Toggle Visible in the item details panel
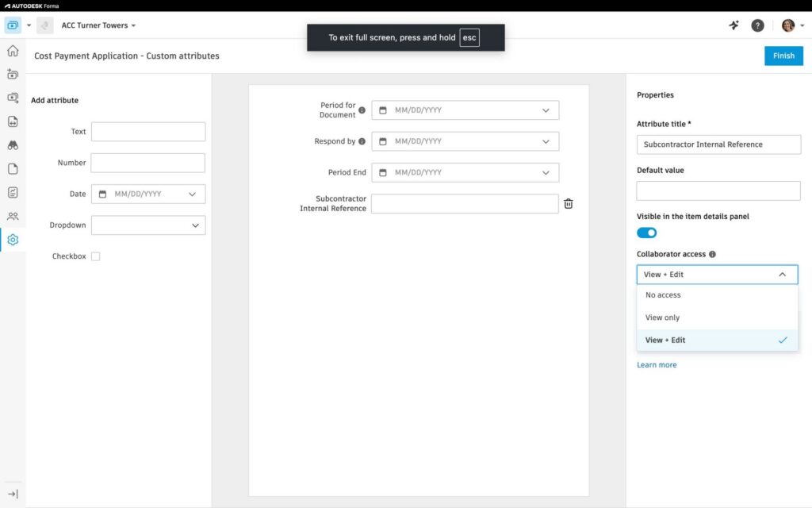 pyautogui.click(x=646, y=233)
